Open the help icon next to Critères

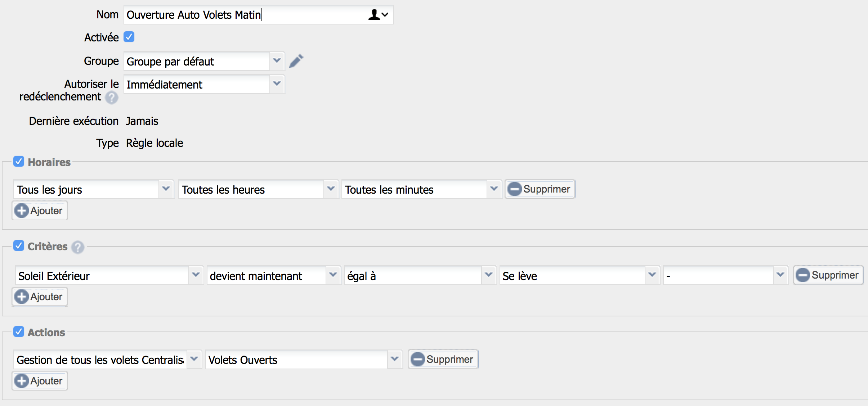click(78, 247)
